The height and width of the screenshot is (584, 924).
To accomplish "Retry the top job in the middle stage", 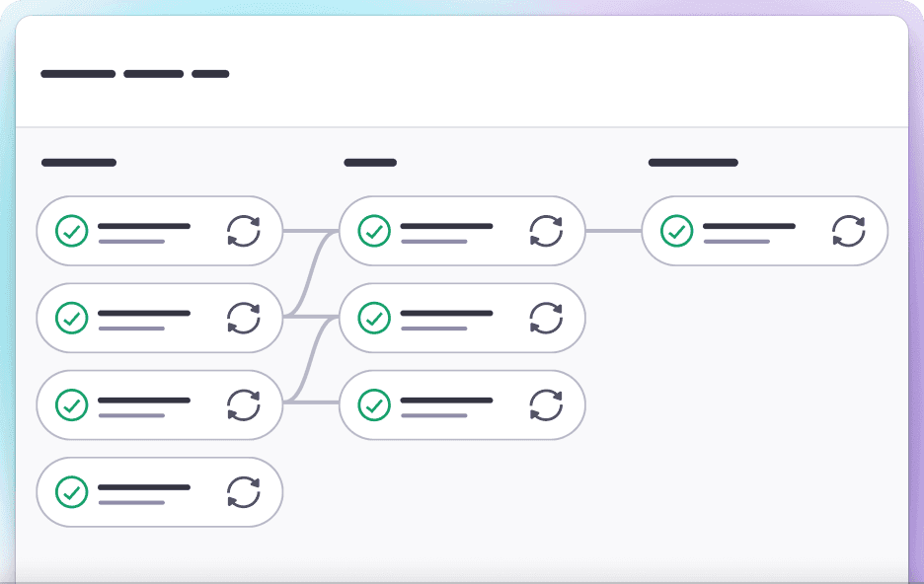I will [546, 231].
